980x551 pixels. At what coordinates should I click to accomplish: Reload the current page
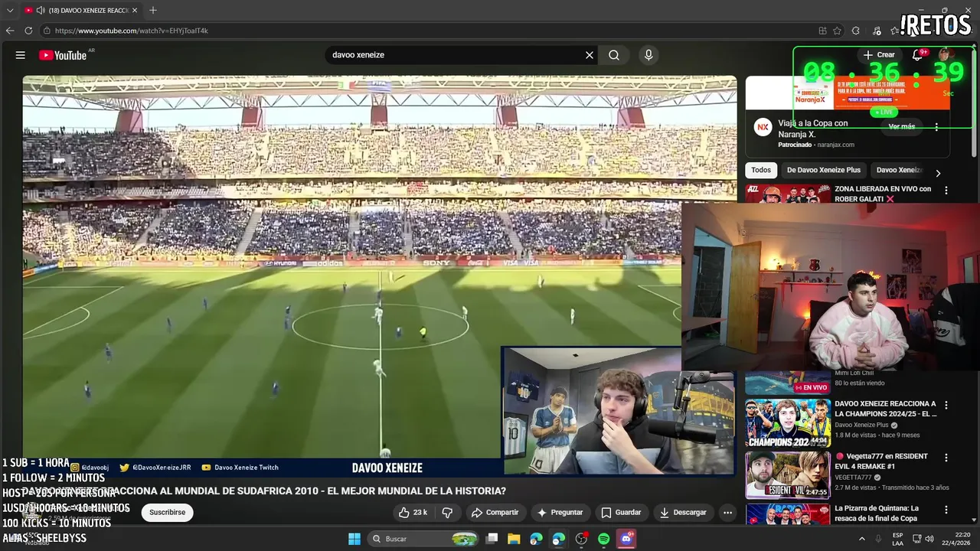(x=28, y=31)
